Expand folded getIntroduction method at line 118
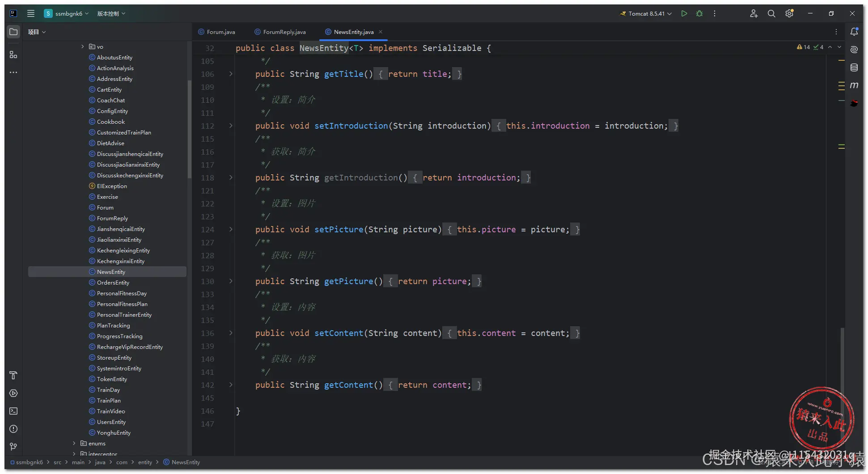Screen dimensions: 868x474 click(x=231, y=177)
